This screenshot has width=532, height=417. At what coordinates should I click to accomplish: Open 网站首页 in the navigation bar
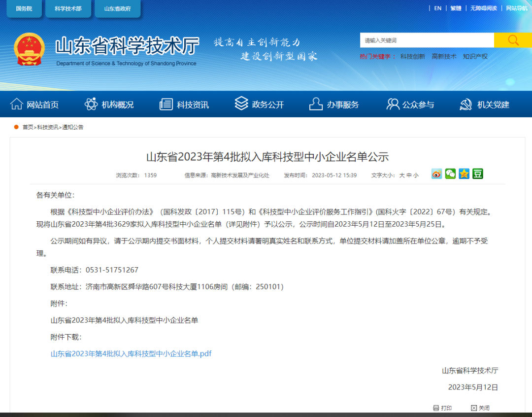click(x=34, y=104)
